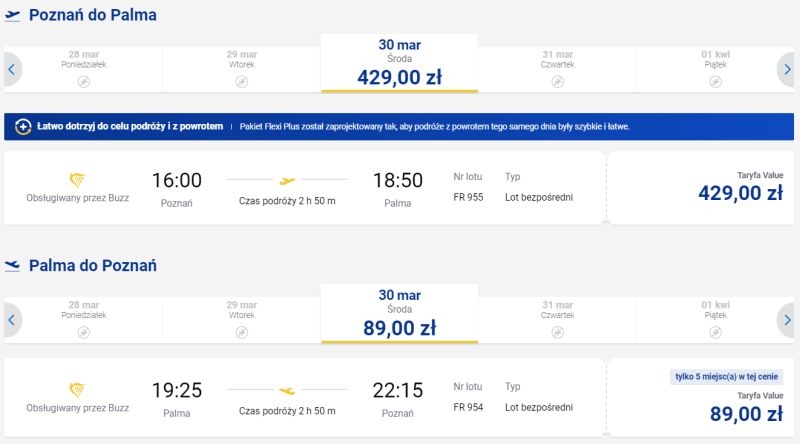The width and height of the screenshot is (800, 444).
Task: Click the 19:25 Palma departure flight card
Action: click(300, 398)
